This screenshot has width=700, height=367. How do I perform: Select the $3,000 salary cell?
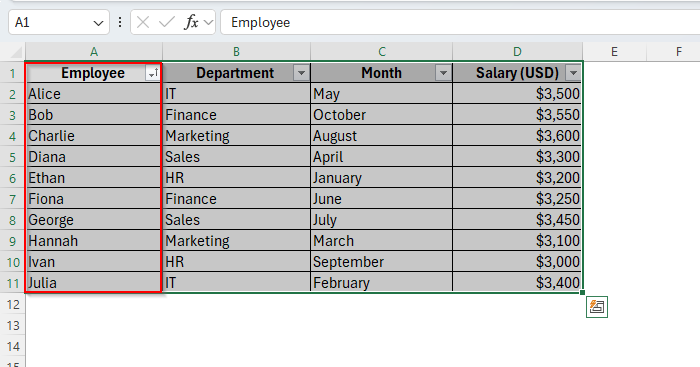point(517,262)
